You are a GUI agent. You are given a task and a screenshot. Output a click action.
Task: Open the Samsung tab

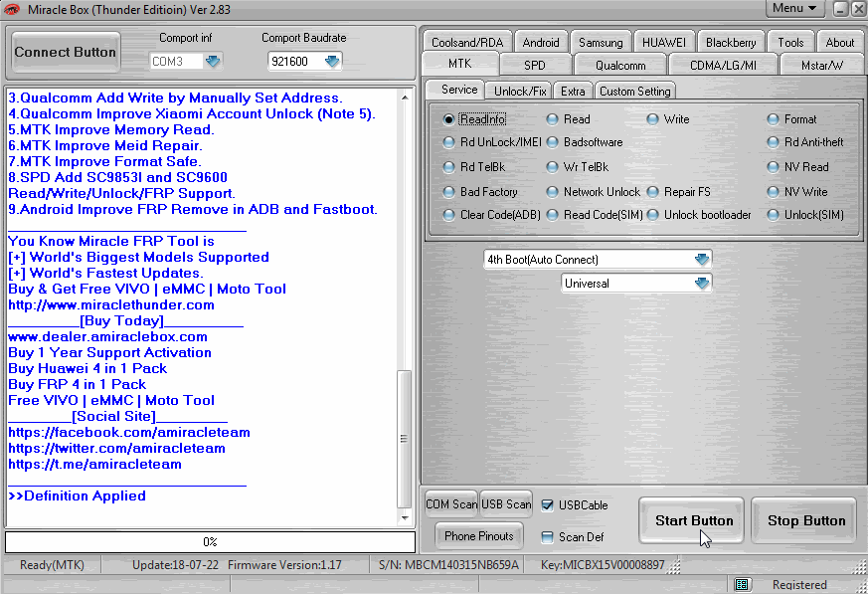click(601, 42)
